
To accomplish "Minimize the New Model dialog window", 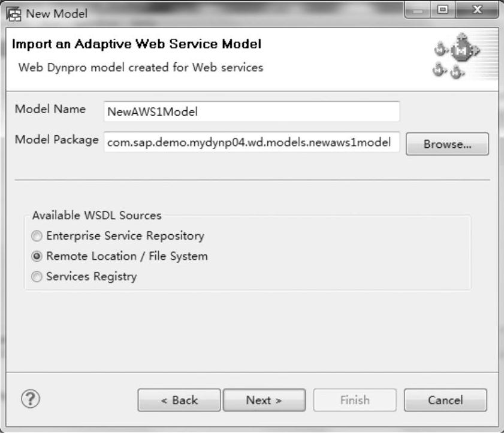I will [x=418, y=11].
